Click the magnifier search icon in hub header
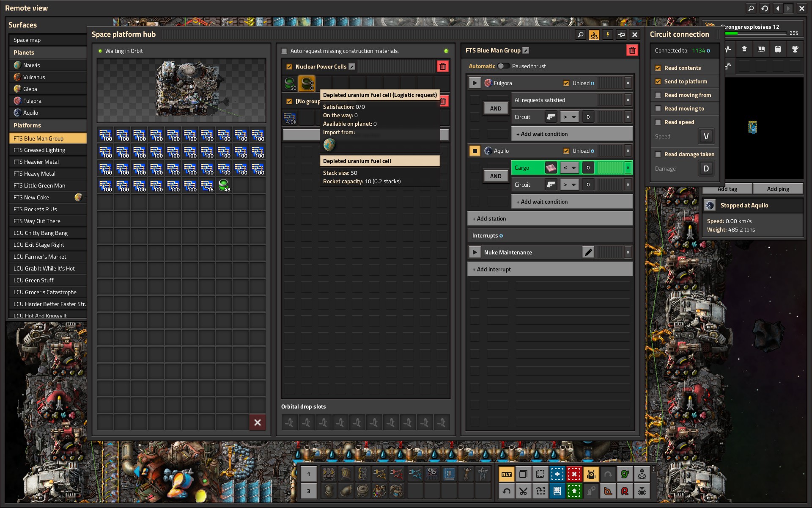Viewport: 812px width, 508px height. [x=581, y=35]
